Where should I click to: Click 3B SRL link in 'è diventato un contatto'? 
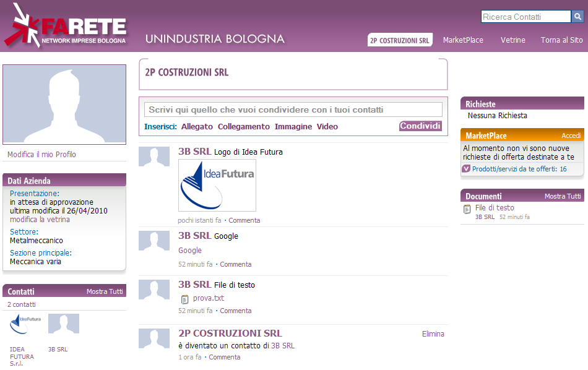(283, 346)
